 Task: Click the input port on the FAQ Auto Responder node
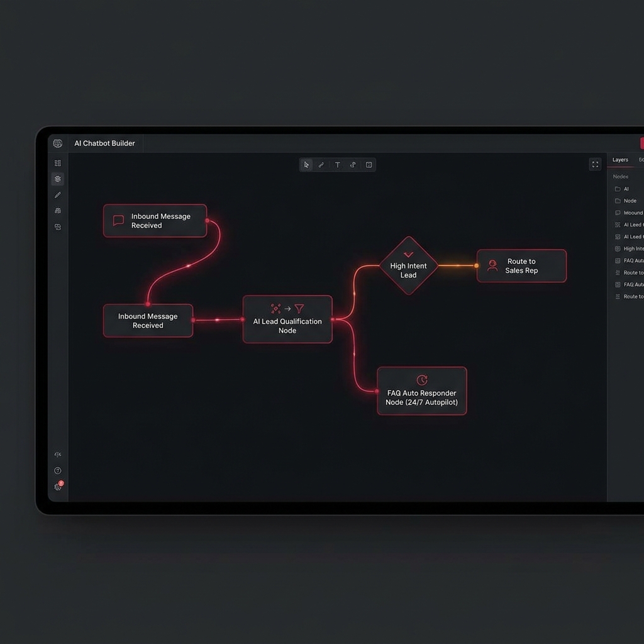[x=377, y=391]
